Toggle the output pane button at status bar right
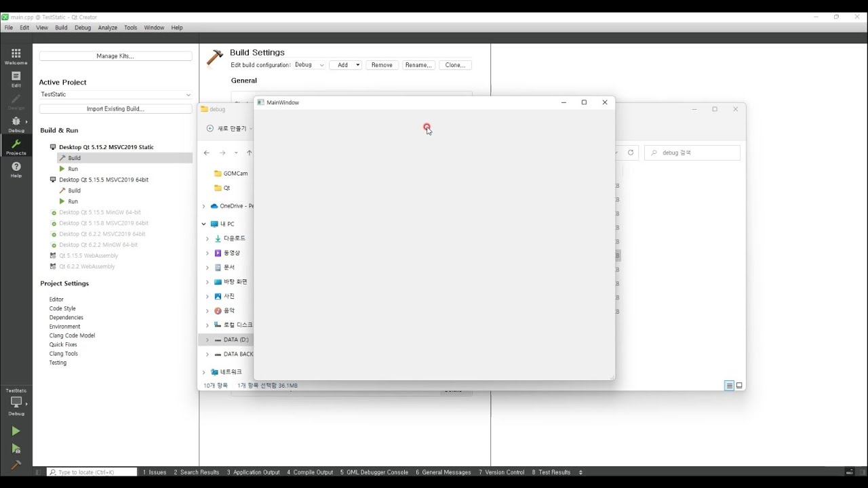This screenshot has width=868, height=488. pos(849,472)
